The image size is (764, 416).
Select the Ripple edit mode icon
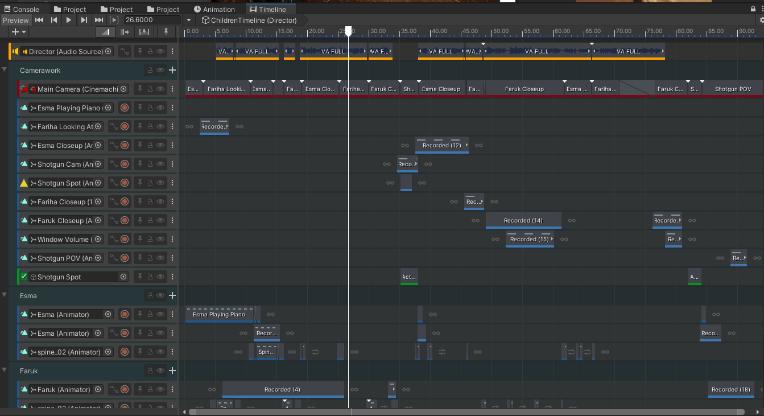125,32
